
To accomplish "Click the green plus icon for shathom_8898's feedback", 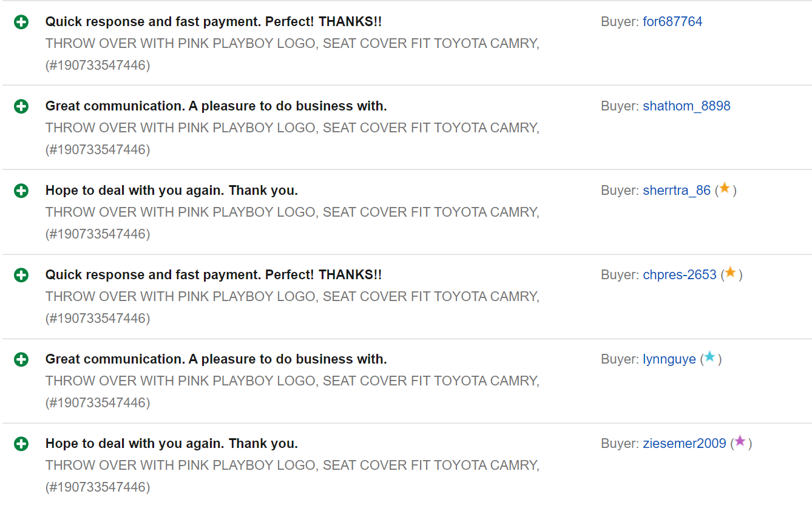I will pos(21,107).
